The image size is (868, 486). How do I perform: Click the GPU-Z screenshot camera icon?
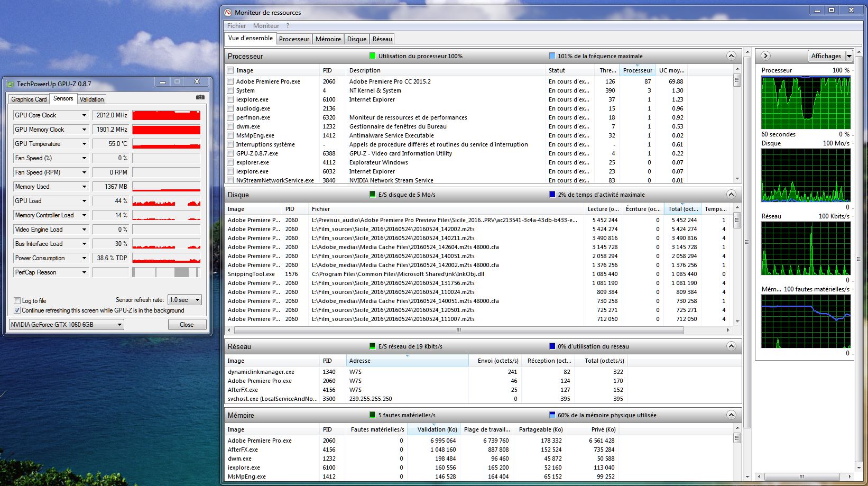[200, 97]
